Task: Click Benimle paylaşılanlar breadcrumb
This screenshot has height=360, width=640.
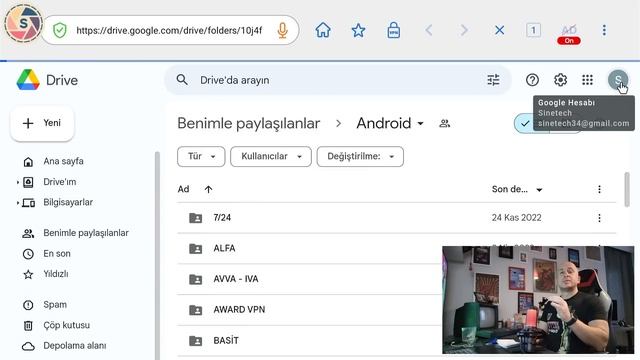Action: point(249,123)
